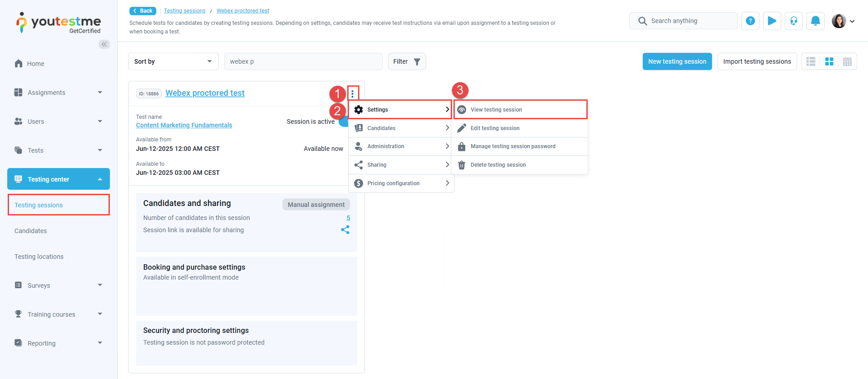The image size is (868, 379).
Task: Expand the Tests sidebar section
Action: [x=100, y=150]
